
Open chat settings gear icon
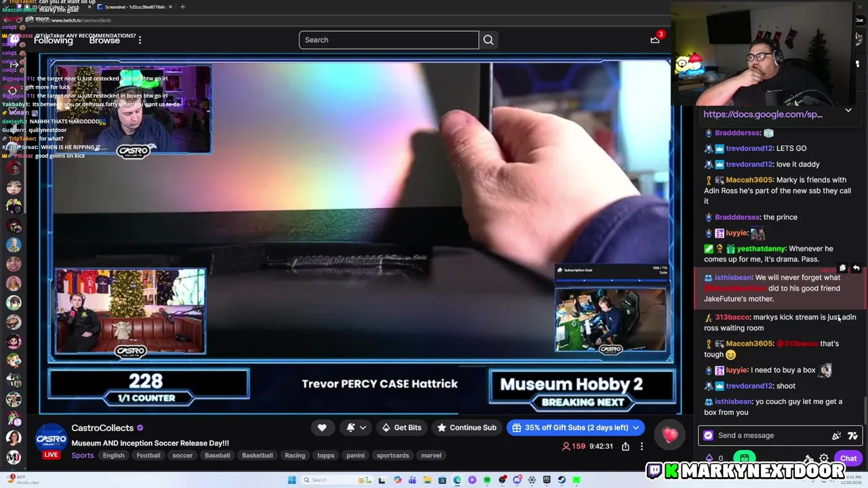click(824, 459)
